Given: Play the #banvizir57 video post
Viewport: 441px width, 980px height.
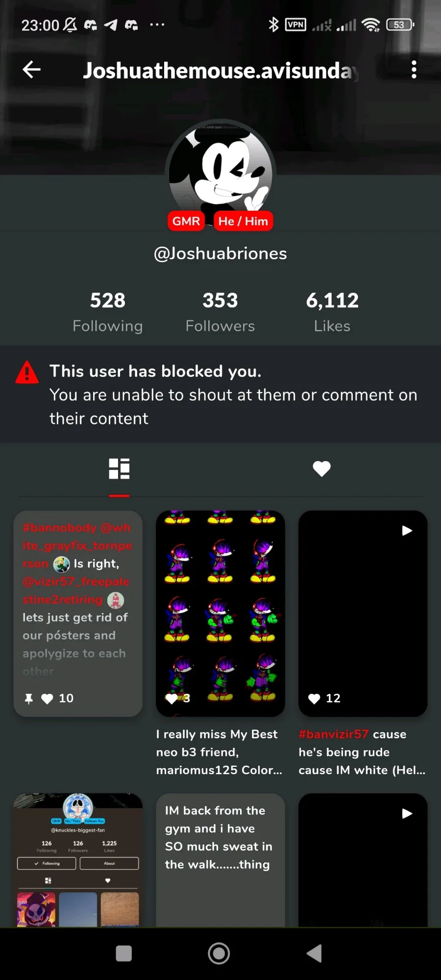Looking at the screenshot, I should [363, 613].
